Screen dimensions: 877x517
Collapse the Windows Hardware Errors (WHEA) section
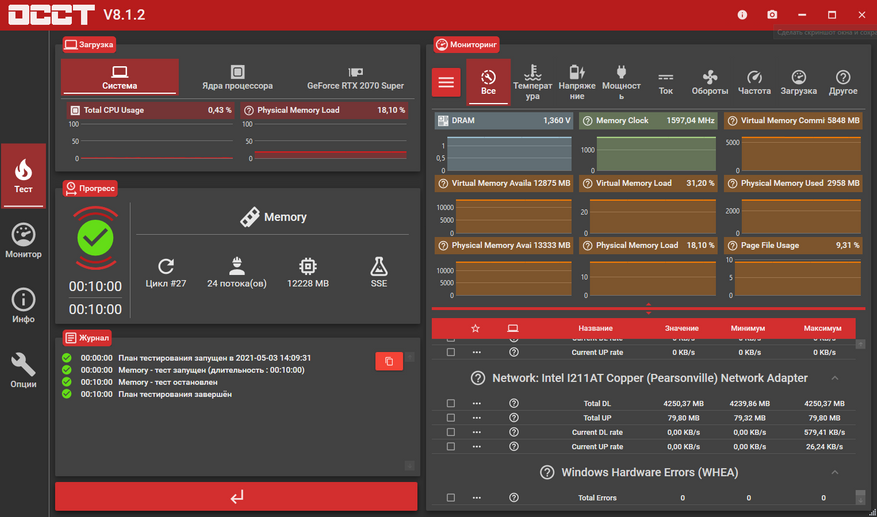834,472
